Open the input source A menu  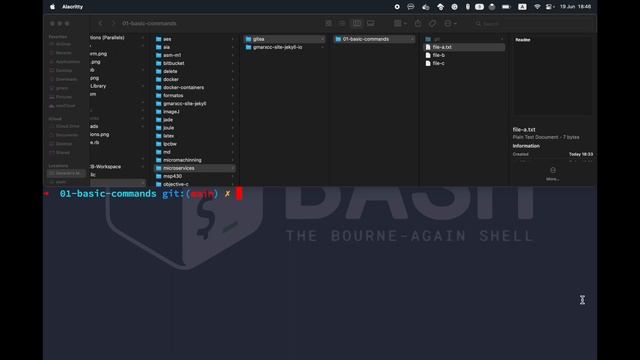tap(522, 7)
